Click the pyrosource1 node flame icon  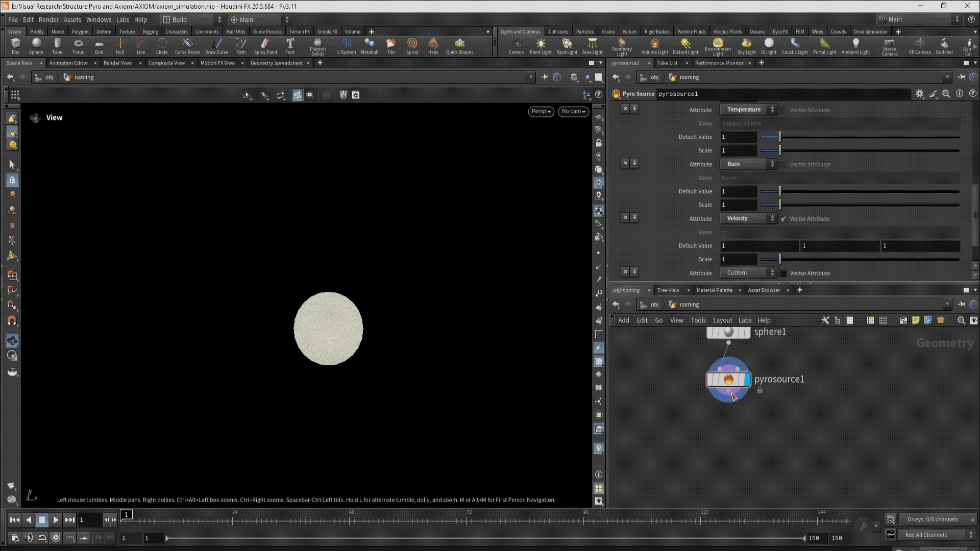tap(728, 379)
